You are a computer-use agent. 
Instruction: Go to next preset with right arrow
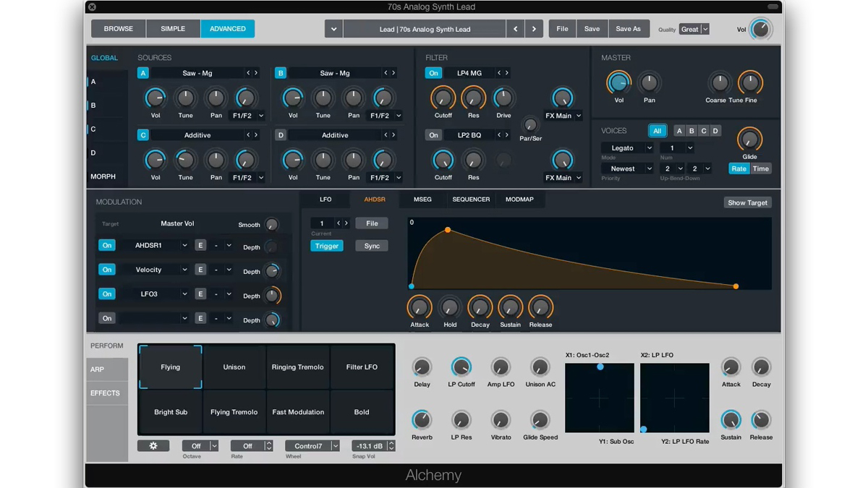[534, 29]
